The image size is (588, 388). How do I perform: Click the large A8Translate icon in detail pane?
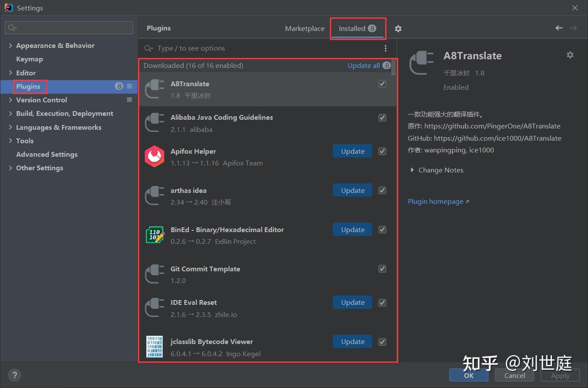click(x=422, y=64)
